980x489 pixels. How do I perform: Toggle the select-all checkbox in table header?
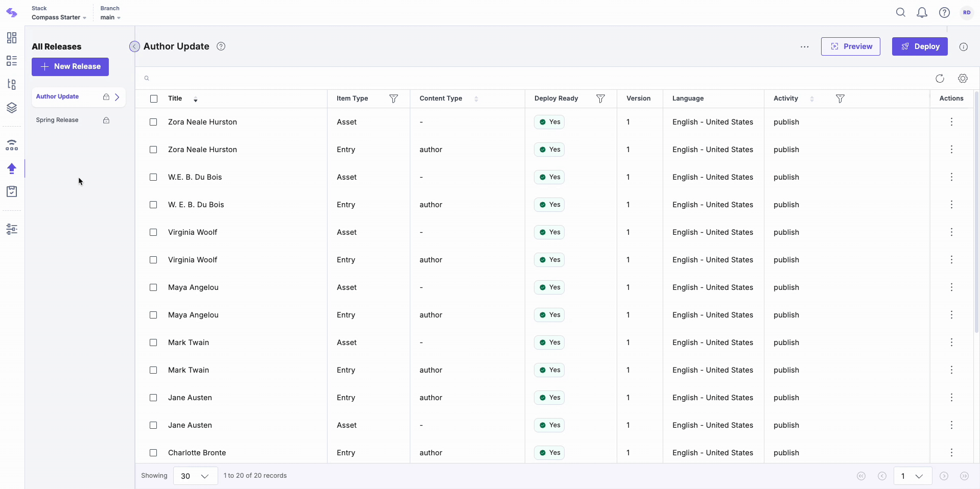pos(154,99)
